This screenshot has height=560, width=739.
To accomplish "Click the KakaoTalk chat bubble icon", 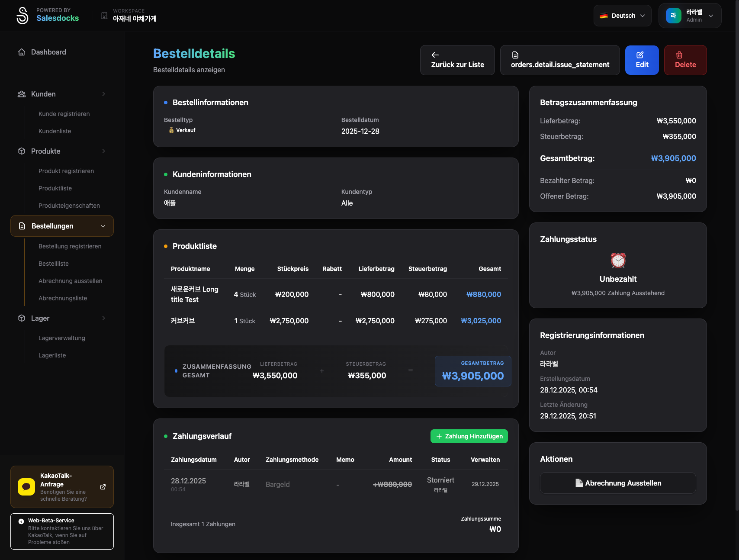I will (26, 487).
